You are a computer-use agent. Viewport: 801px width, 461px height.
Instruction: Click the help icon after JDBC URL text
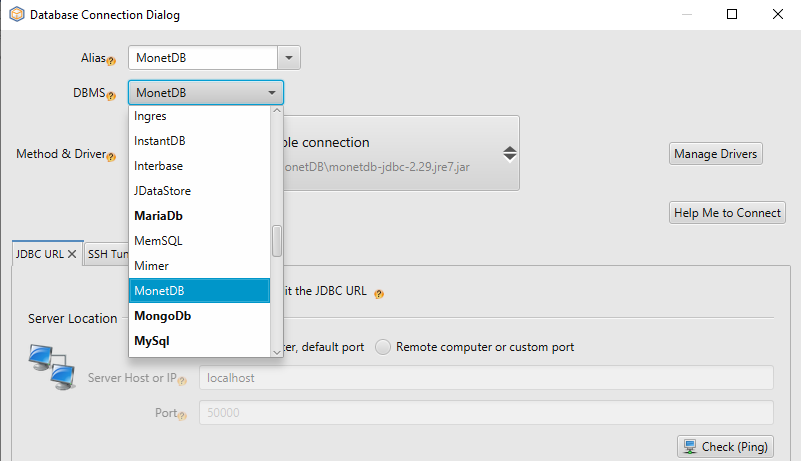(x=379, y=294)
